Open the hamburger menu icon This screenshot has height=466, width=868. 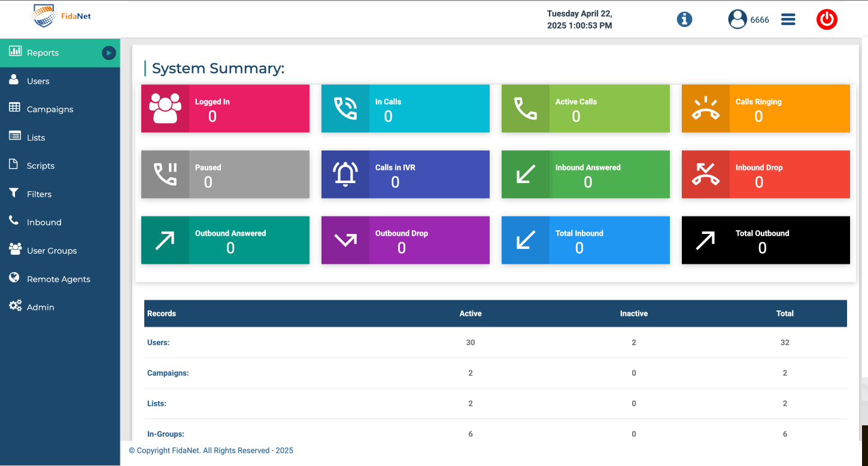point(788,20)
